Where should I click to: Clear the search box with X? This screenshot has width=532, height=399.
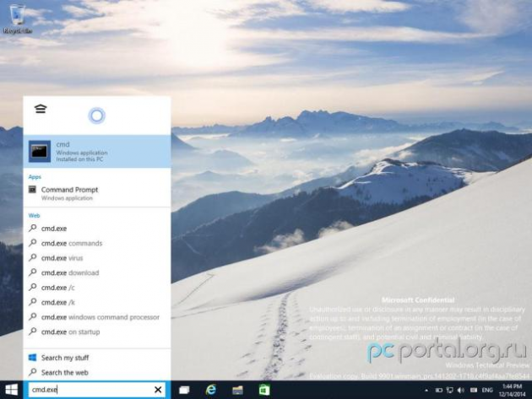point(158,390)
